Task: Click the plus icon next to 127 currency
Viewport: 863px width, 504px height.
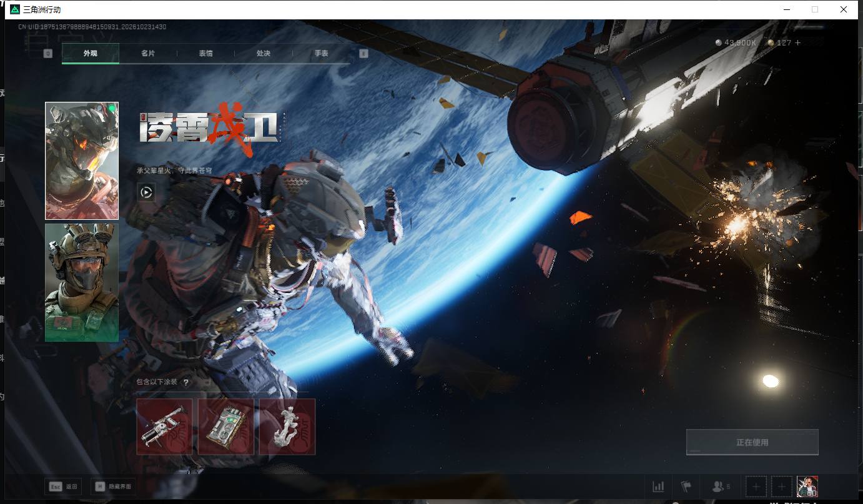Action: pos(797,42)
